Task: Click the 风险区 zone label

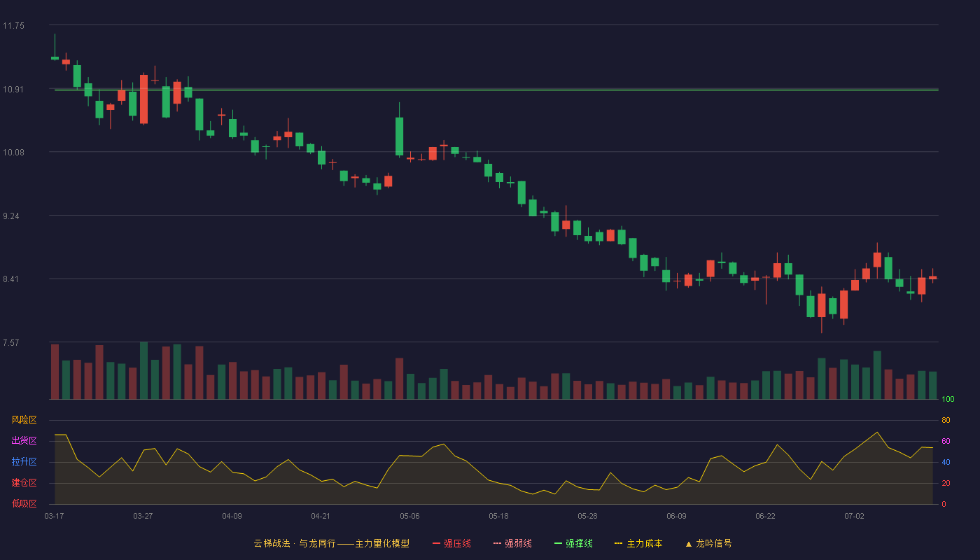Action: [x=24, y=420]
